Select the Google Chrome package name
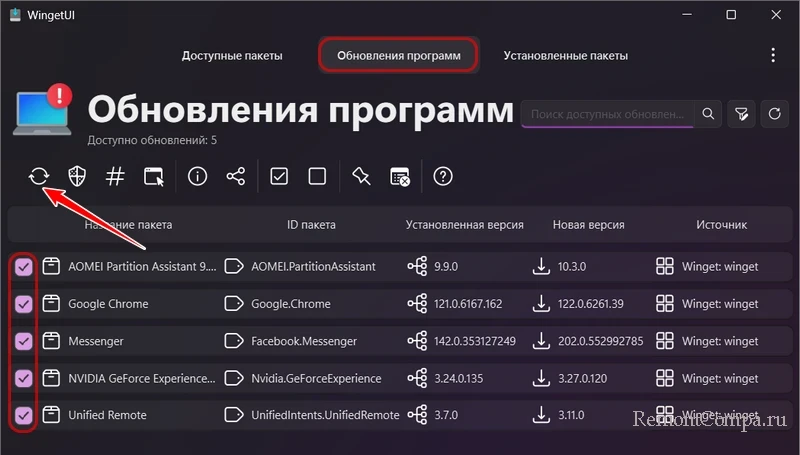The height and width of the screenshot is (455, 800). click(108, 304)
